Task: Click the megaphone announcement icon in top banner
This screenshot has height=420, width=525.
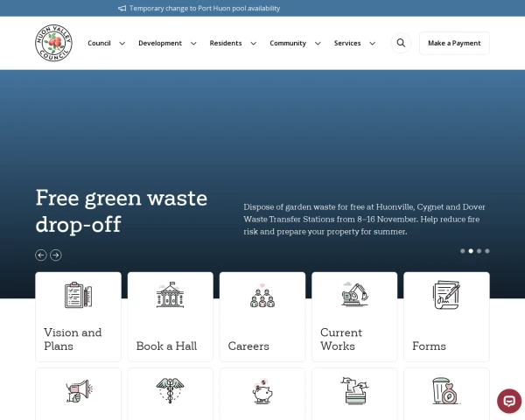Action: pyautogui.click(x=122, y=9)
